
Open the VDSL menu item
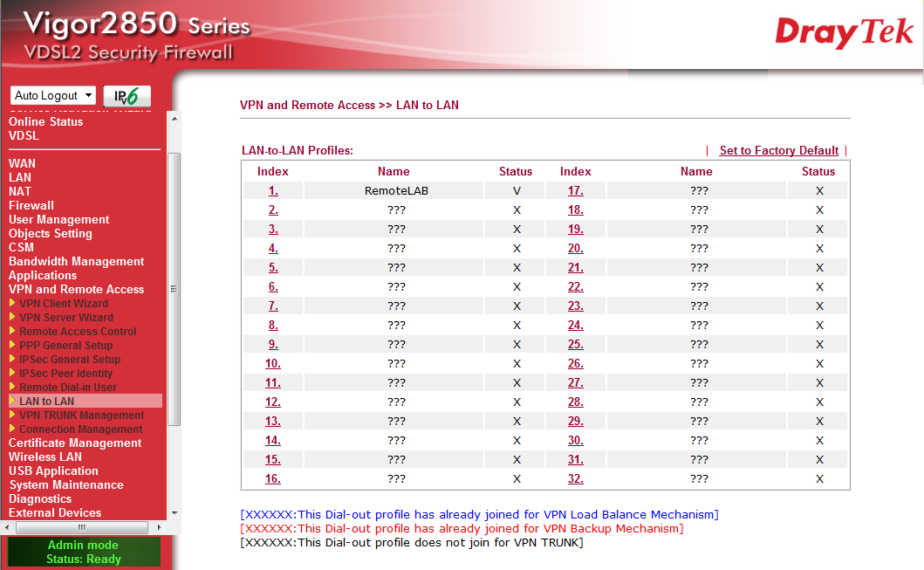24,135
